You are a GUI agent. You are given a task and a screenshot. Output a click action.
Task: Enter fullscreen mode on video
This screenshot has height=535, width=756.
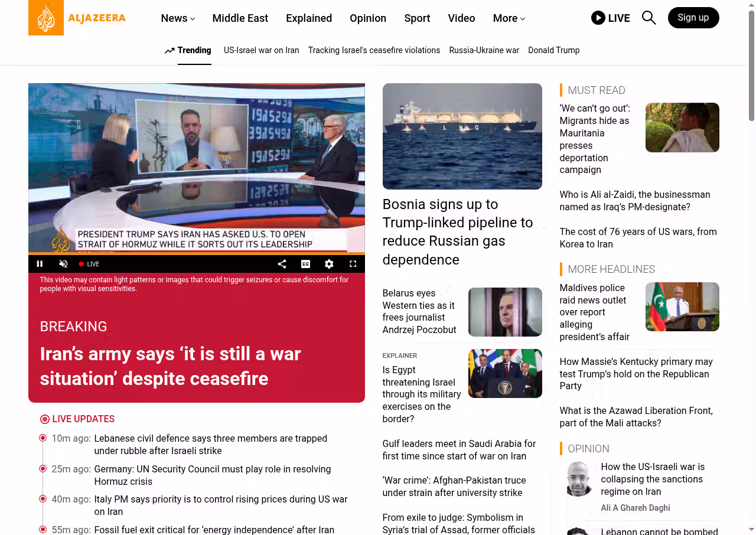coord(353,264)
